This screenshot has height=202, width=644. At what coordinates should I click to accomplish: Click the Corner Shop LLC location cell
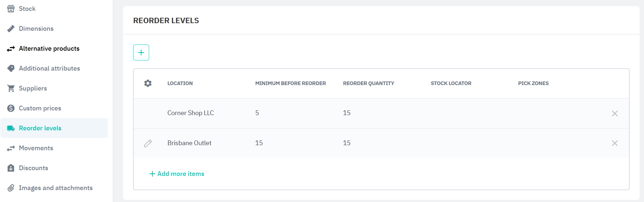pos(190,113)
